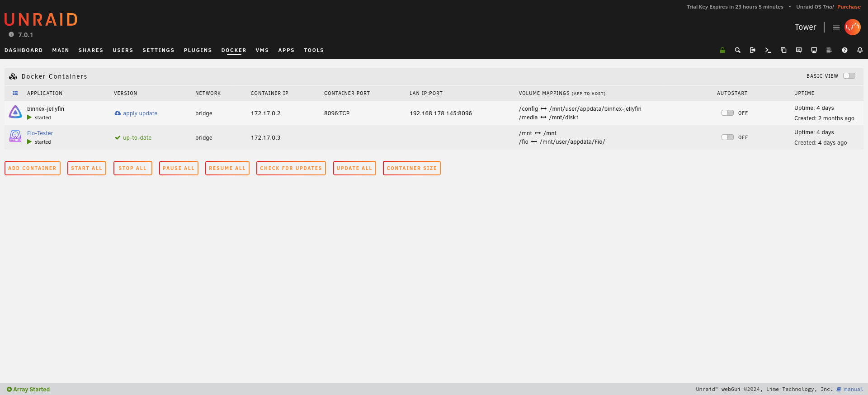868x395 pixels.
Task: Click the LAN address 192.168.178.145:8096
Action: 441,113
